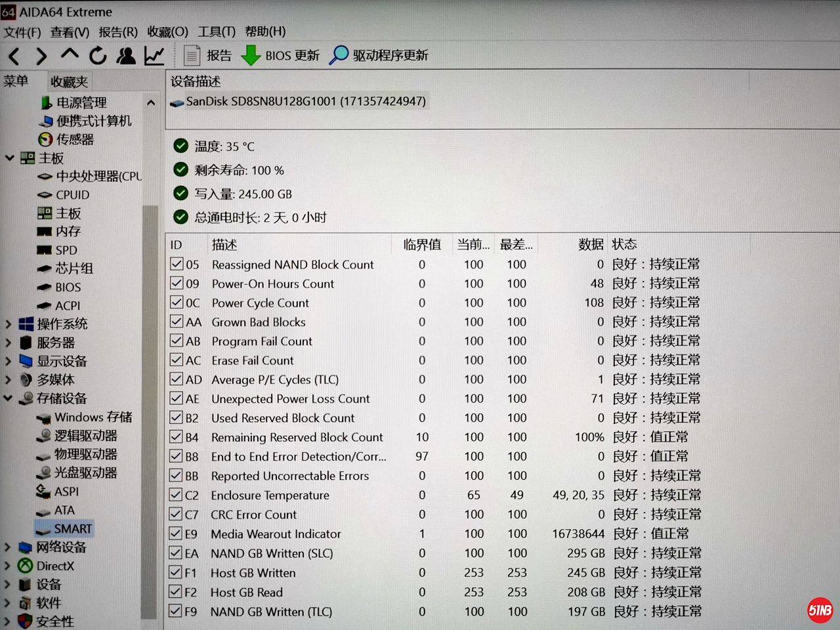
Task: Click the Up level arrow icon
Action: (70, 54)
